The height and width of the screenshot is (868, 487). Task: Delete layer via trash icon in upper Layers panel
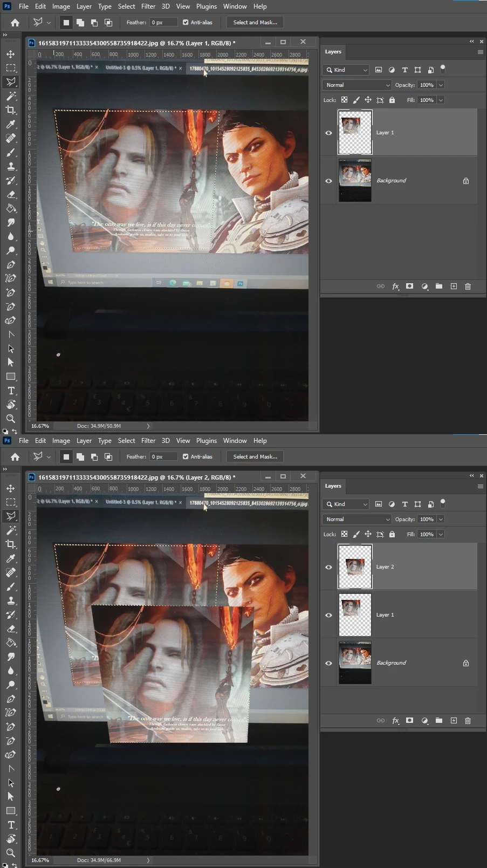[x=468, y=286]
